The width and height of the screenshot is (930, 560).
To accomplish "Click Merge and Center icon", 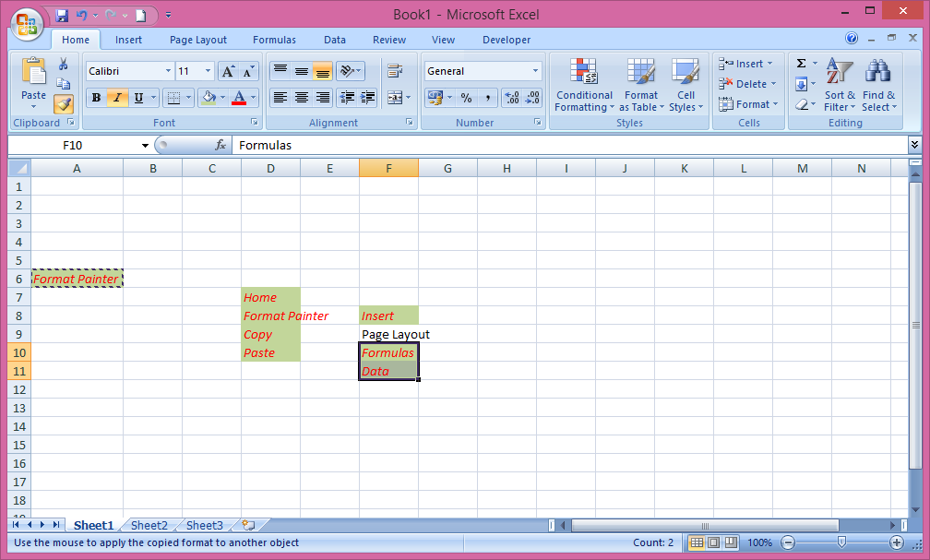I will [x=395, y=98].
